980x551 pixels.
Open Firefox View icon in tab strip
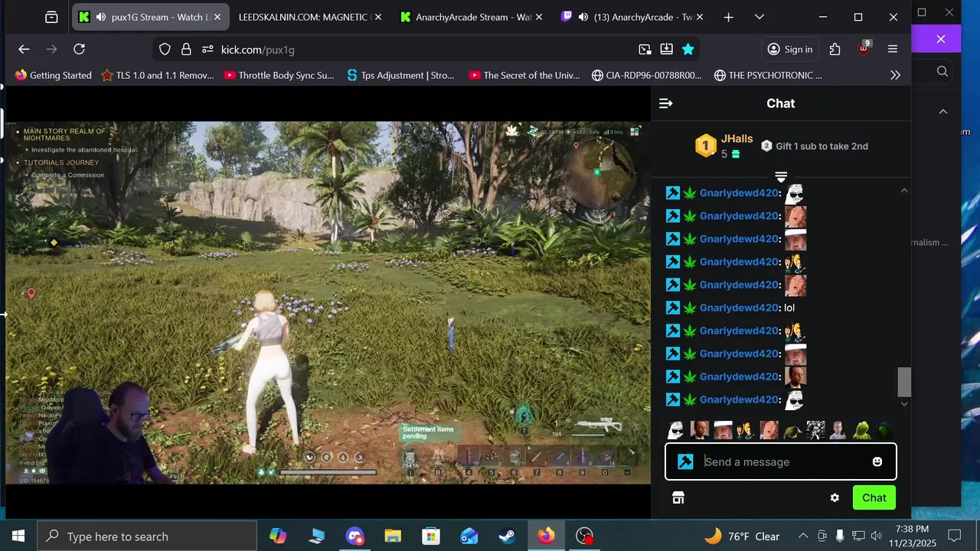(x=51, y=17)
